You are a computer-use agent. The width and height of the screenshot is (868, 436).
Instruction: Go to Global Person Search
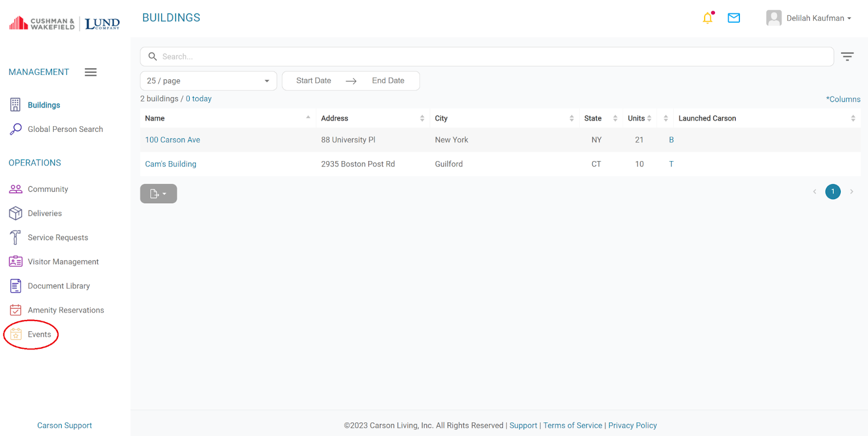(65, 129)
